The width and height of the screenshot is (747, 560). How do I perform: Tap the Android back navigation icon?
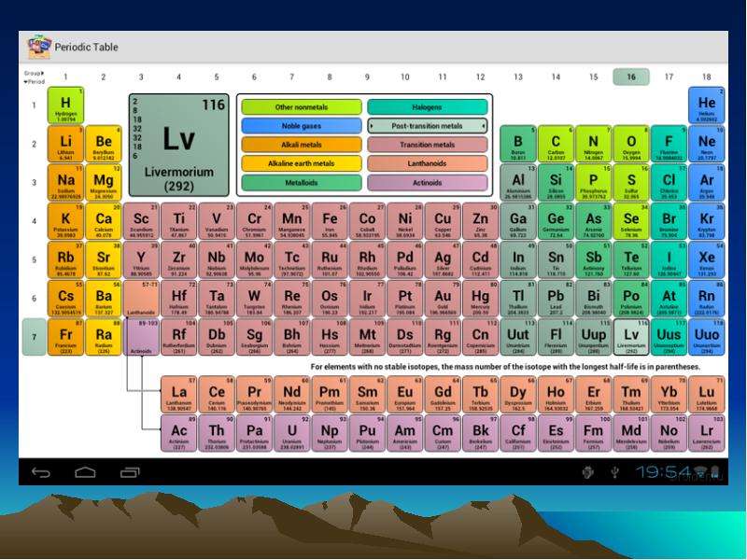[41, 472]
